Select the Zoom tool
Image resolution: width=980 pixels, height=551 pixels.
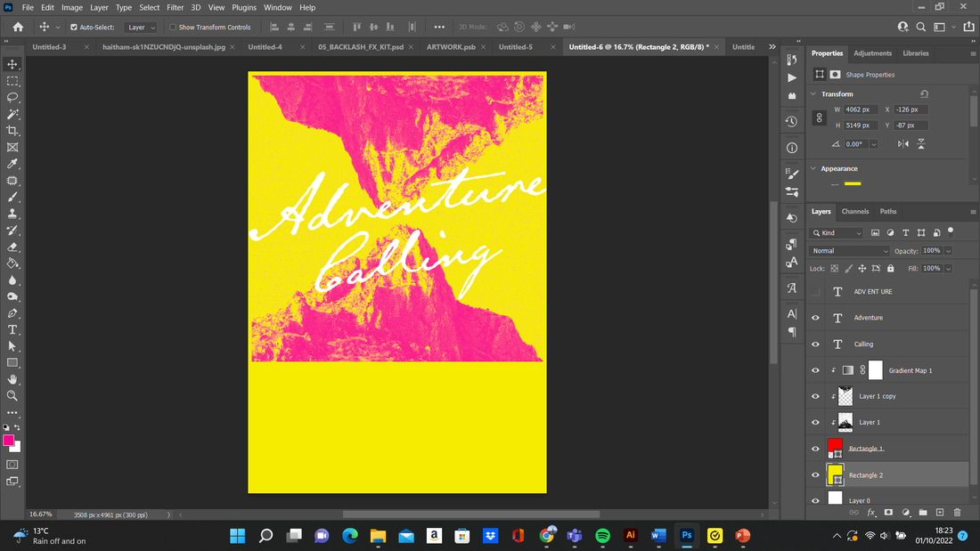(x=12, y=396)
